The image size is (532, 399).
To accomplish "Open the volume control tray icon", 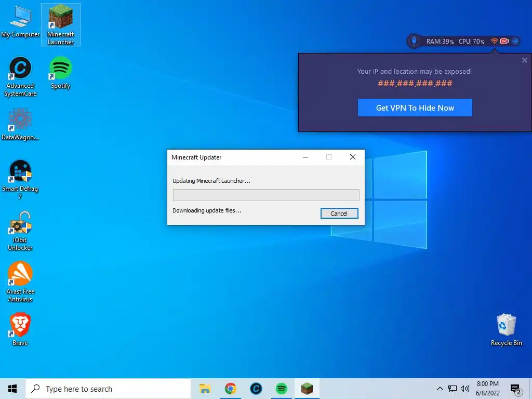I will pyautogui.click(x=465, y=389).
